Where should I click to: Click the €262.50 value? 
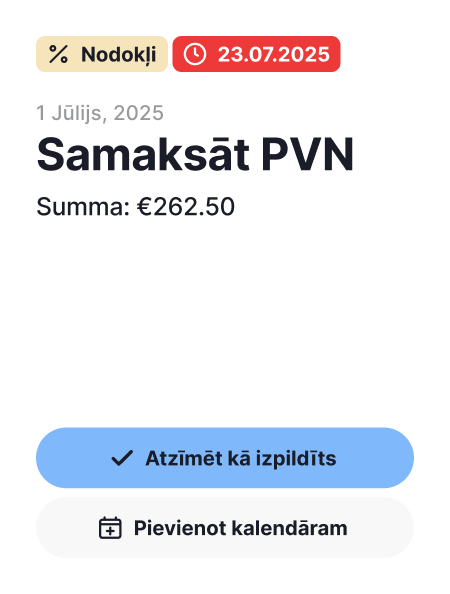[186, 206]
